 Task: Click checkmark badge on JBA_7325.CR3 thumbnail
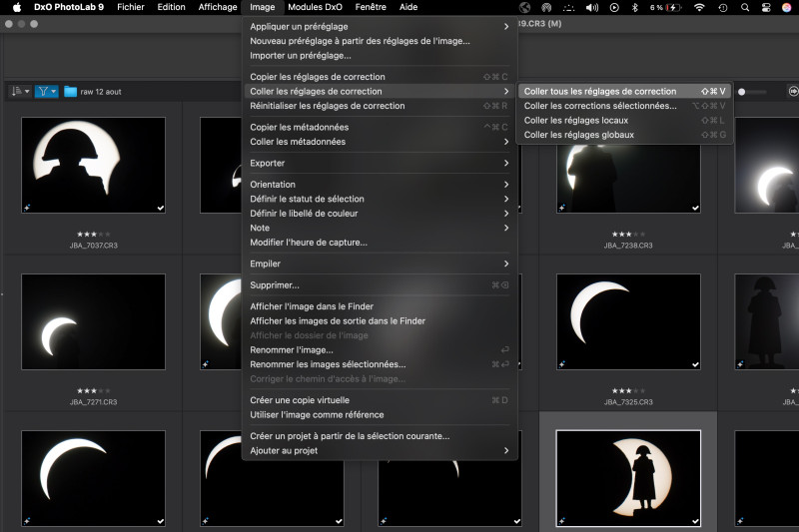695,364
